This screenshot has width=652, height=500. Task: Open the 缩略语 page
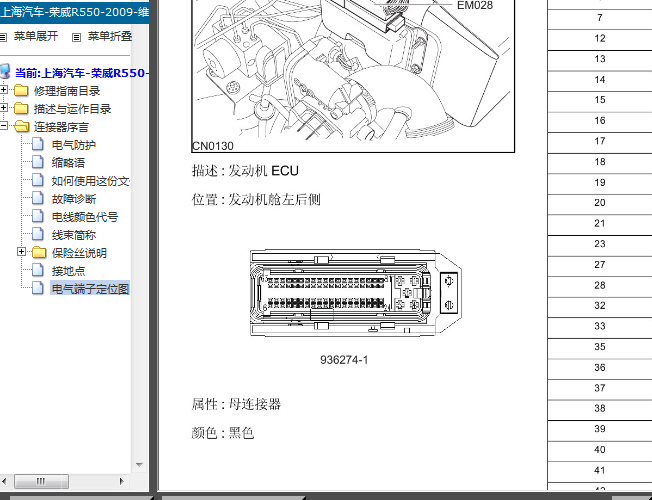click(68, 163)
